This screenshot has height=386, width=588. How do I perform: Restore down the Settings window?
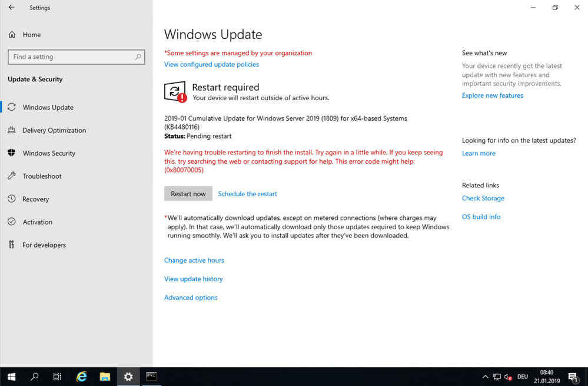tap(555, 8)
